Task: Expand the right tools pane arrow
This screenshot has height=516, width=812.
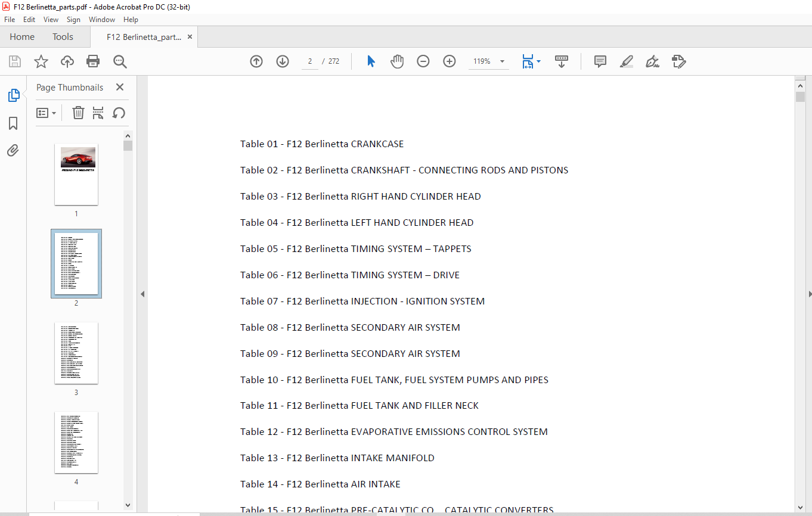Action: 809,294
